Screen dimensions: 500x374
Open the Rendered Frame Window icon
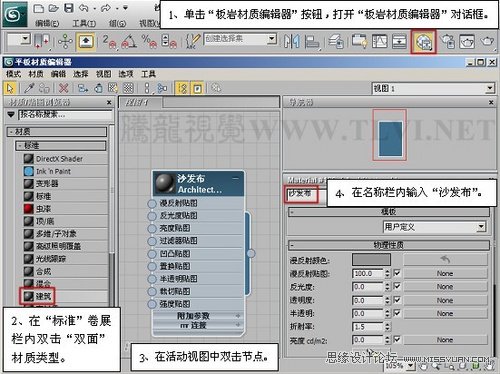(467, 42)
